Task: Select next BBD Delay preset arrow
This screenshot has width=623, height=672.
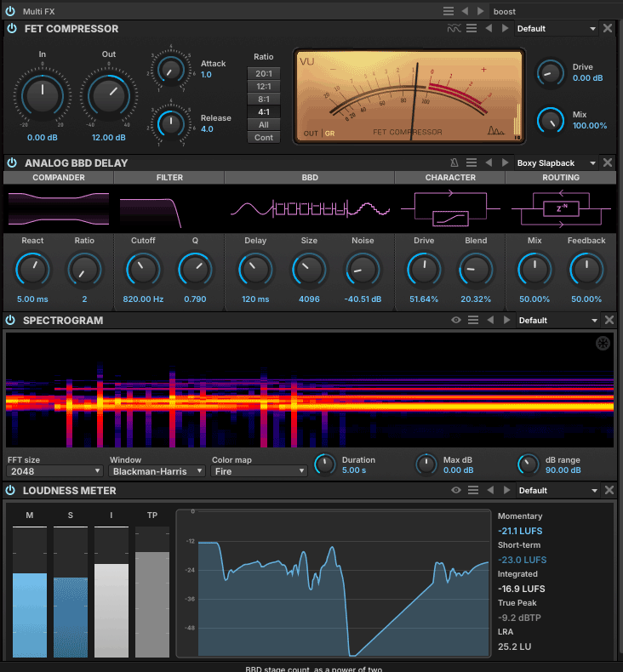Action: click(505, 162)
